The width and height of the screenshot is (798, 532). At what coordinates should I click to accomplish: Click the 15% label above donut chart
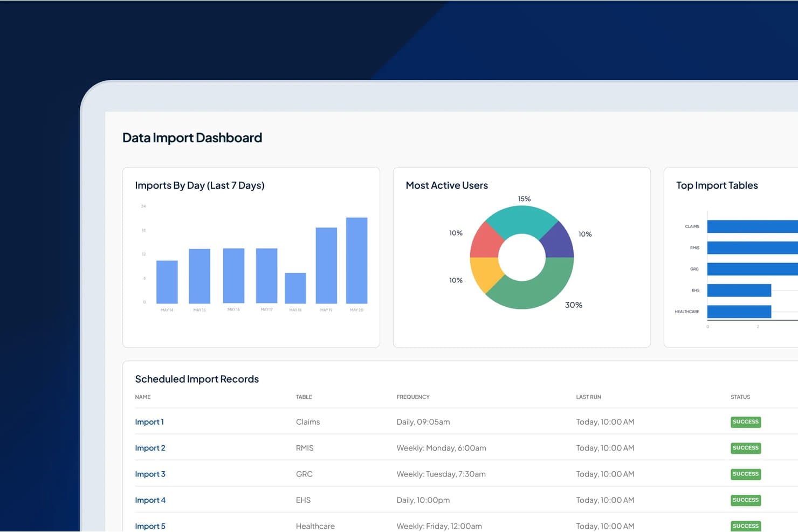click(524, 199)
